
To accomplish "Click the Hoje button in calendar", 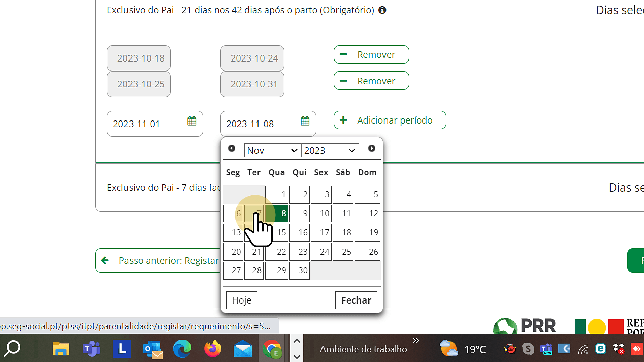I will point(242,300).
